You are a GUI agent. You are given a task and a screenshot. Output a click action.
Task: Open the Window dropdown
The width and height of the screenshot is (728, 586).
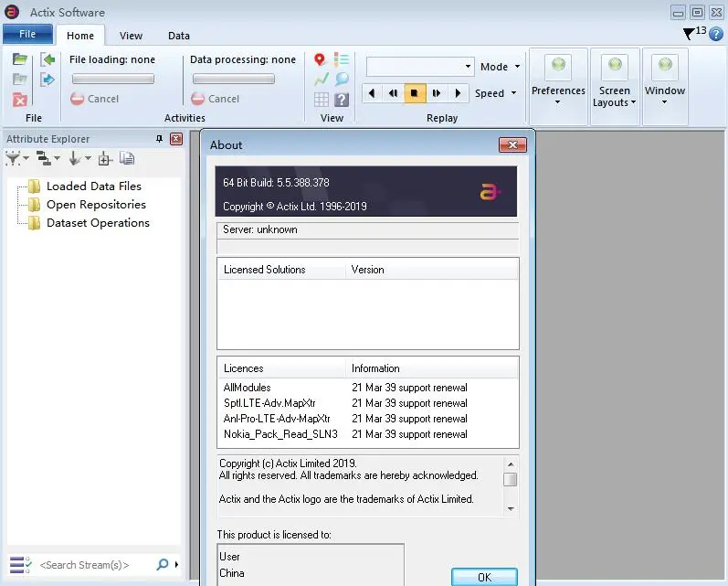[x=664, y=86]
